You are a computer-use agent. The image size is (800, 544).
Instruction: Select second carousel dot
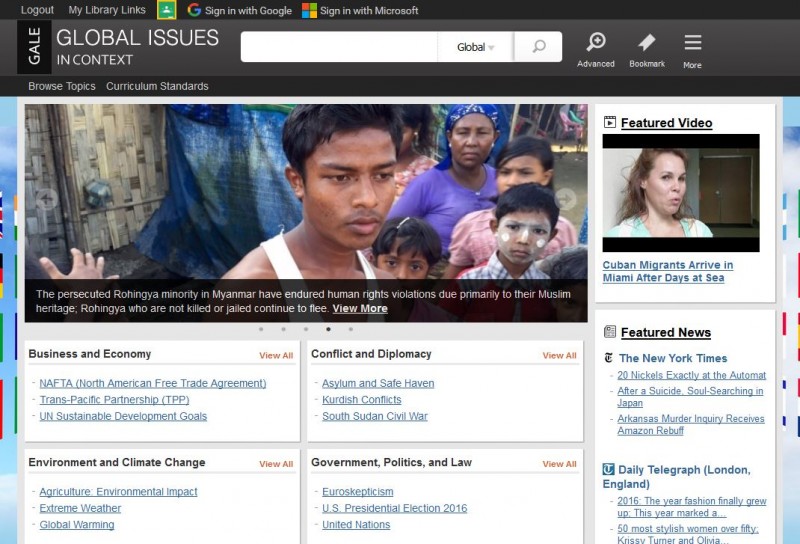click(x=284, y=329)
